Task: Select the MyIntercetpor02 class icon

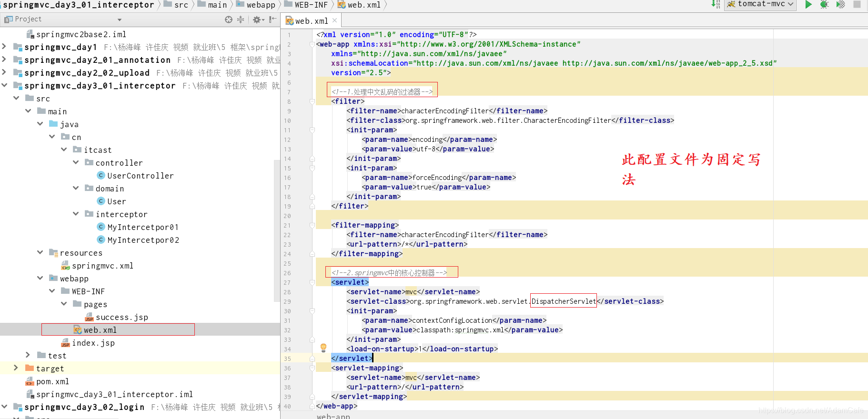Action: (x=101, y=240)
